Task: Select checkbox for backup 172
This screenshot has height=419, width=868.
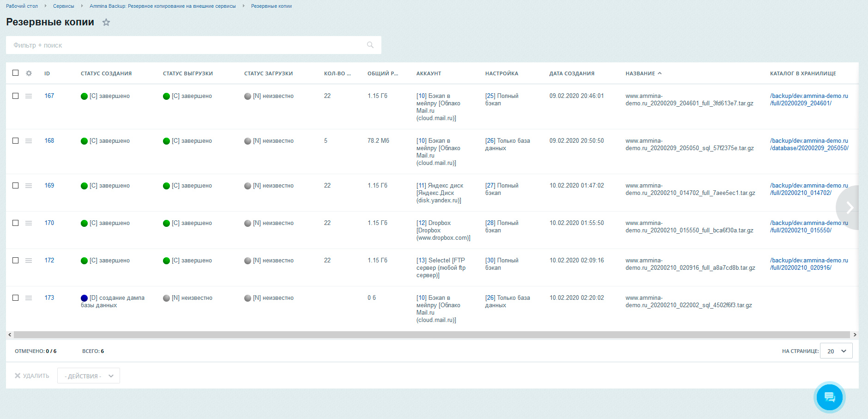Action: pos(15,260)
